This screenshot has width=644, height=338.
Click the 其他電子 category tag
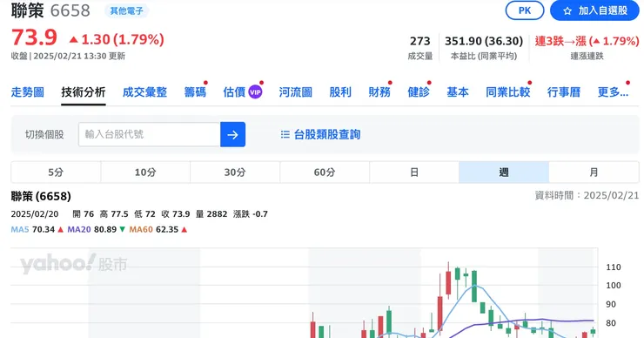pyautogui.click(x=126, y=11)
